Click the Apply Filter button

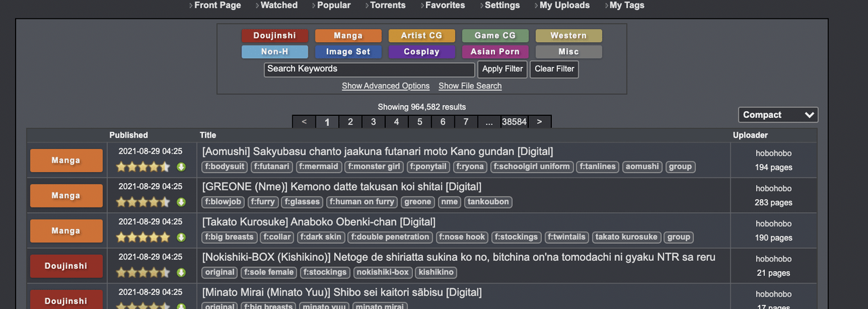point(502,69)
